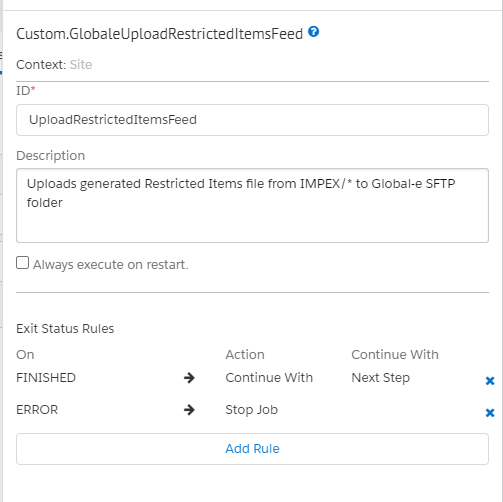Click the Always execute on restart label
This screenshot has width=503, height=502.
[x=110, y=265]
